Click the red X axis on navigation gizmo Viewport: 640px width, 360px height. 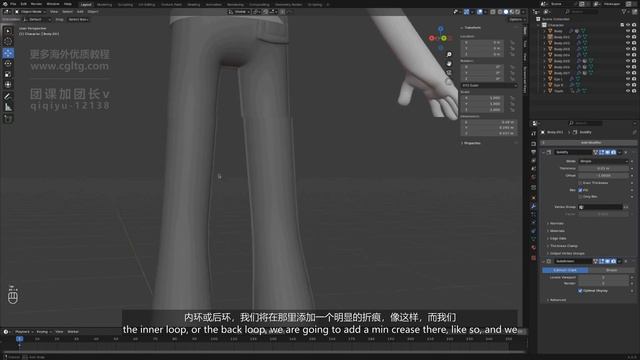coord(431,38)
